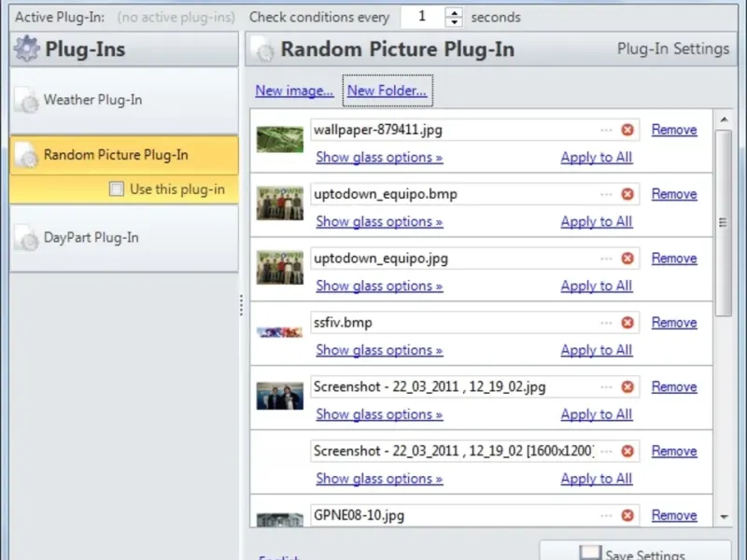Click the wallpaper-879411.jpg thumbnail
747x560 pixels.
(279, 139)
